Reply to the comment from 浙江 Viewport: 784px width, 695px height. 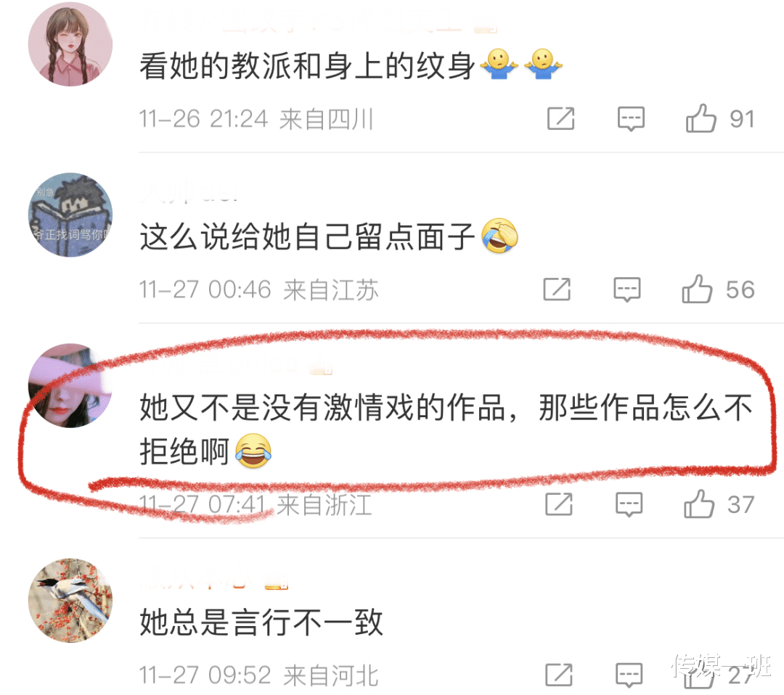629,504
